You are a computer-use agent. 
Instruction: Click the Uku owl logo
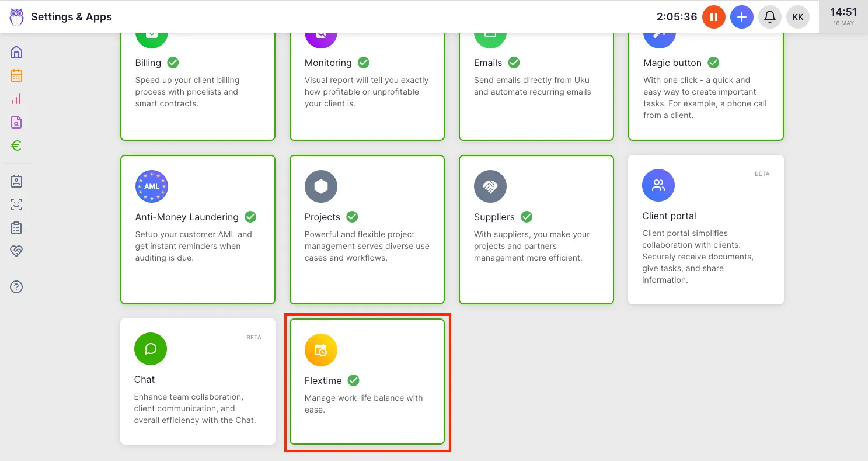pos(16,17)
